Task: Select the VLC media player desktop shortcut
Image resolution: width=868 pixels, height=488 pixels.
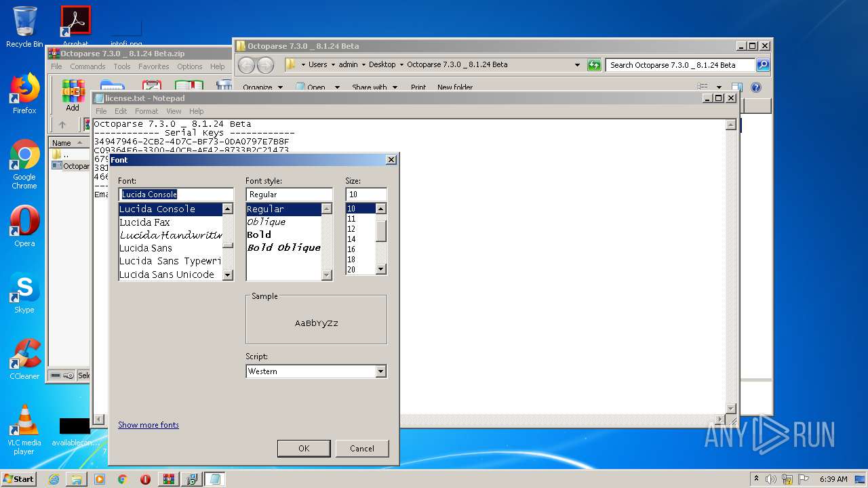Action: 24,430
